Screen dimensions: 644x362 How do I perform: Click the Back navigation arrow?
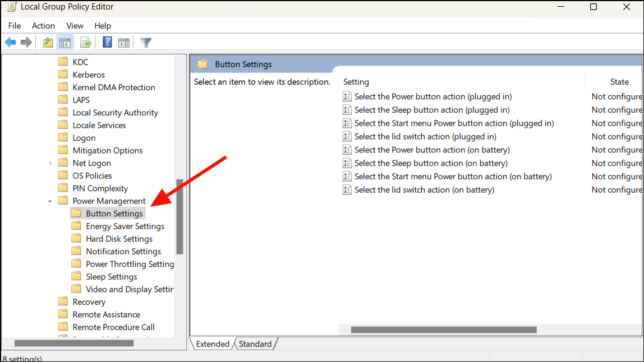click(x=10, y=42)
